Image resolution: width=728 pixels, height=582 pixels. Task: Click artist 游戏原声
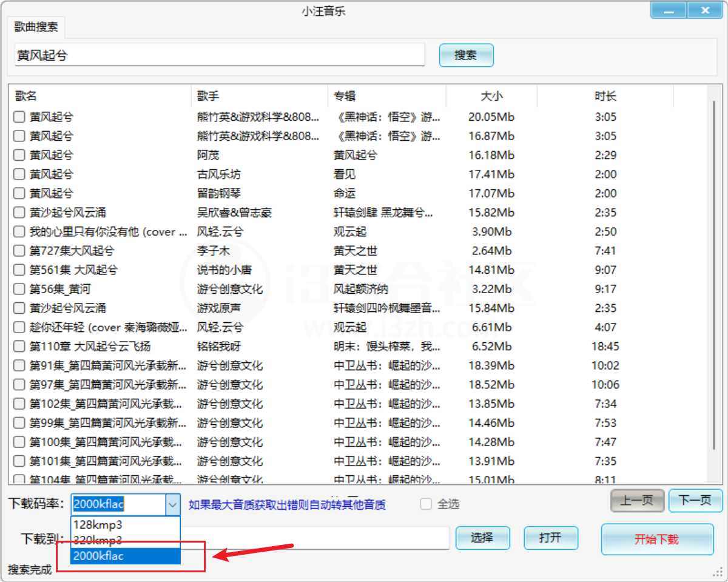click(x=219, y=308)
